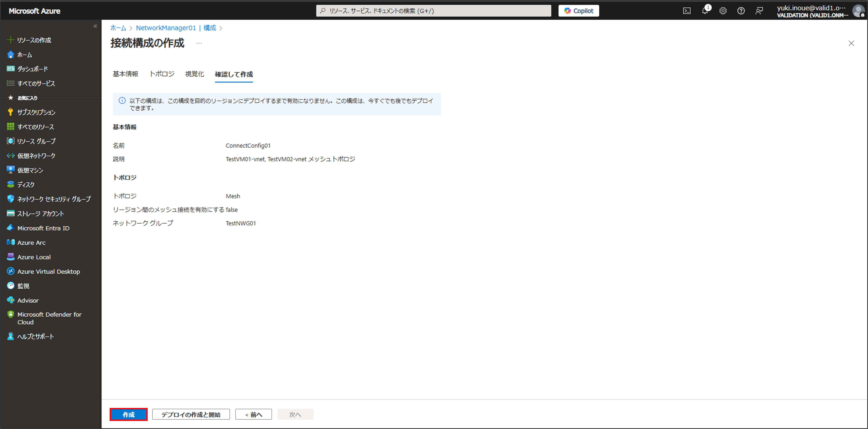
Task: Open リソース グループ in sidebar
Action: point(31,141)
